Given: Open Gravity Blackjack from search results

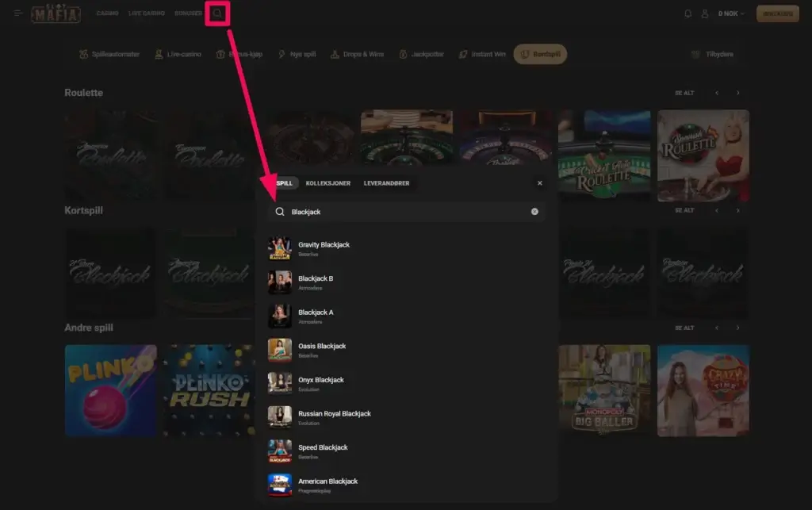Looking at the screenshot, I should 407,248.
